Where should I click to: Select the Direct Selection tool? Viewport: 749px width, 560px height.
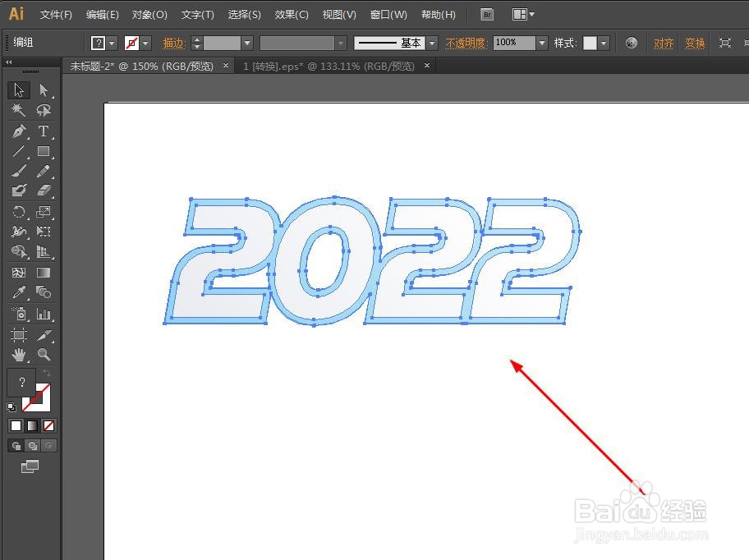click(44, 90)
